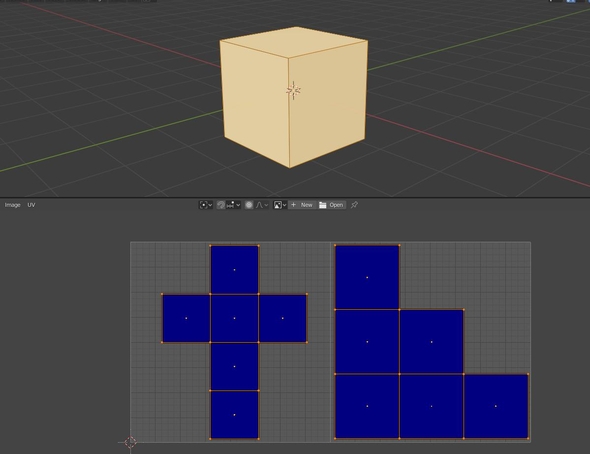Image resolution: width=590 pixels, height=454 pixels.
Task: Open the Image menu in UV editor
Action: (x=12, y=205)
